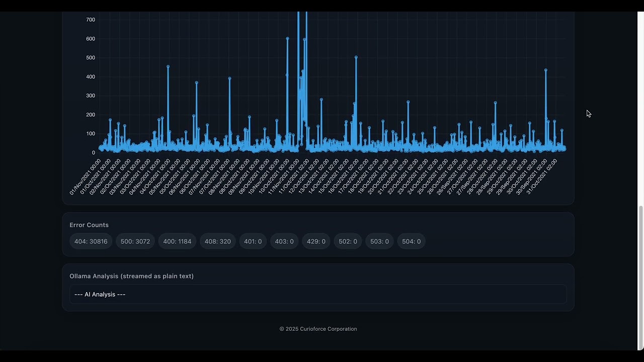Select the 500: 3072 error chip
Viewport: 644px width, 362px height.
click(x=135, y=241)
